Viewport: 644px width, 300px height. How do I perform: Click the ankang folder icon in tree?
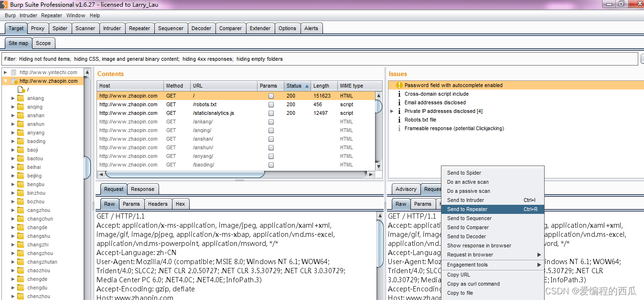[x=21, y=99]
